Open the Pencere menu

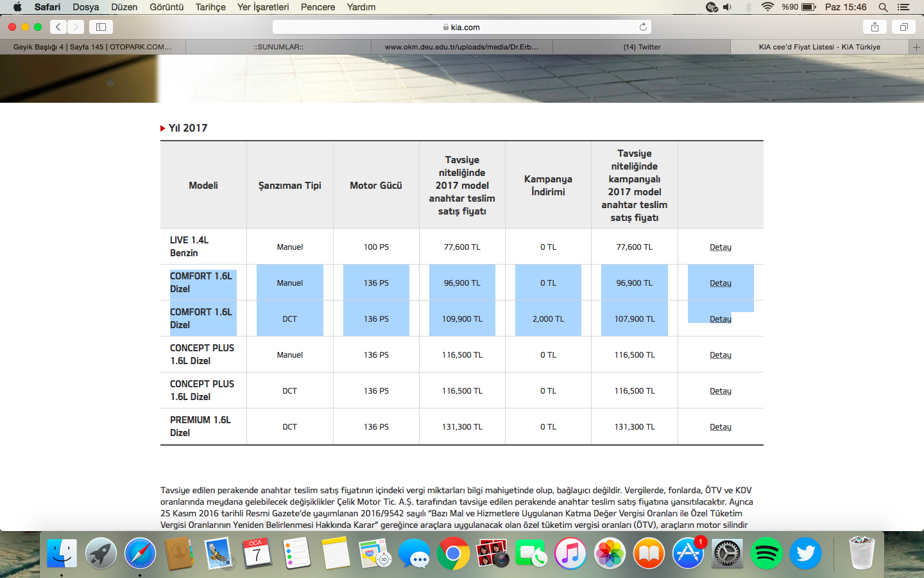pyautogui.click(x=318, y=7)
